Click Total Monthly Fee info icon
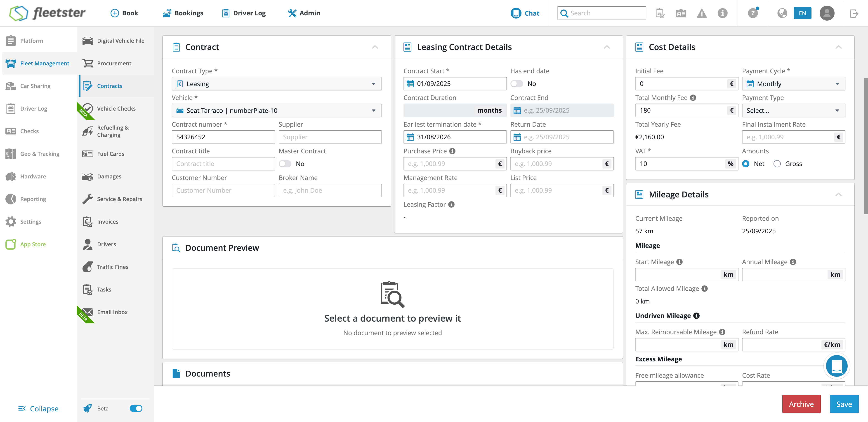Viewport: 868px width, 422px height. point(693,98)
